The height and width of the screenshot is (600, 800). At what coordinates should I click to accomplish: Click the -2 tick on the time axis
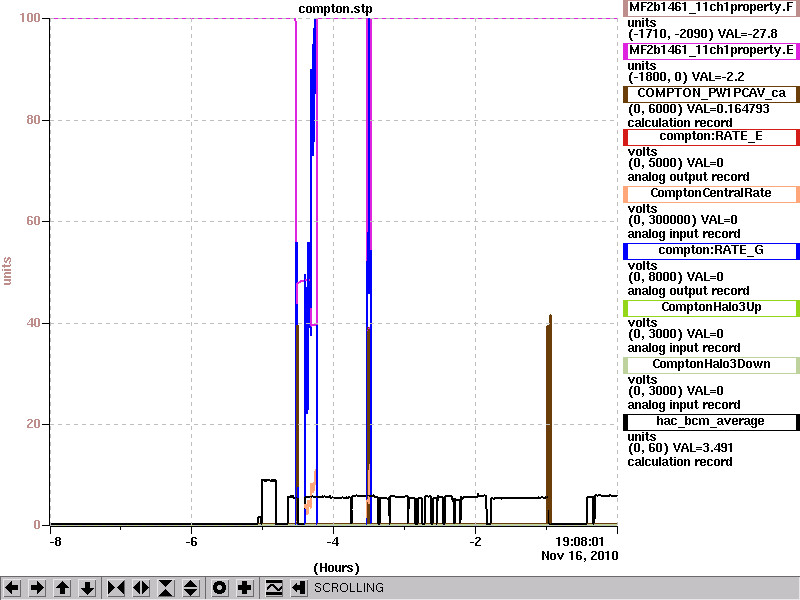(x=475, y=542)
